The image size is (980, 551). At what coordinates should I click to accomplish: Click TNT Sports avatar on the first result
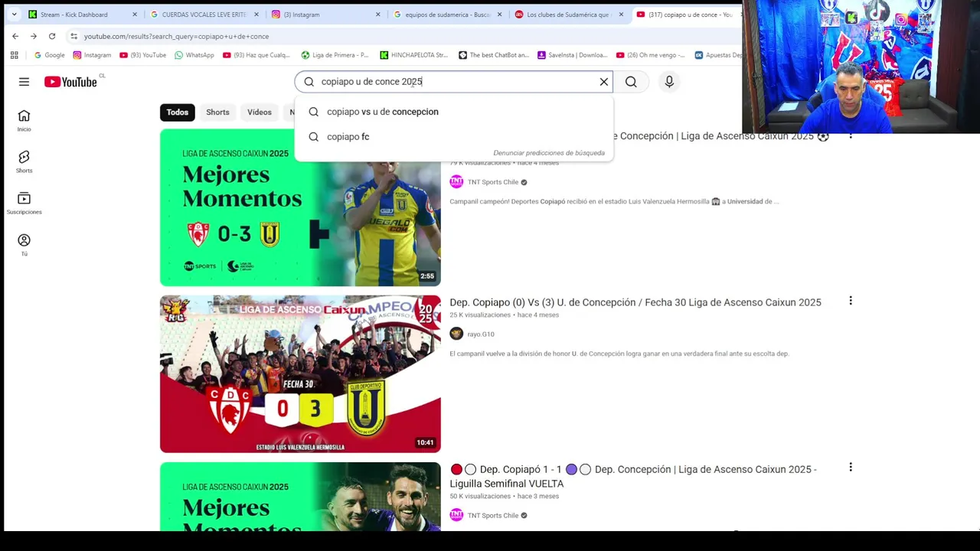click(x=456, y=181)
